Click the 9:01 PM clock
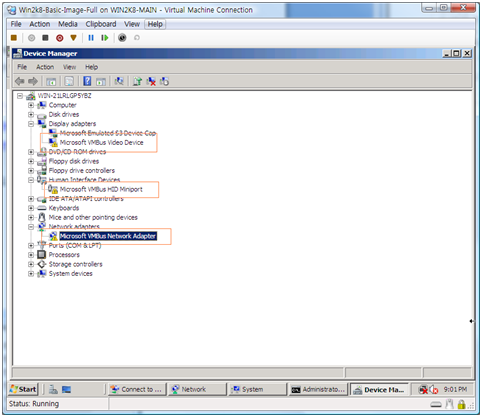Image resolution: width=482 pixels, height=417 pixels. click(455, 389)
